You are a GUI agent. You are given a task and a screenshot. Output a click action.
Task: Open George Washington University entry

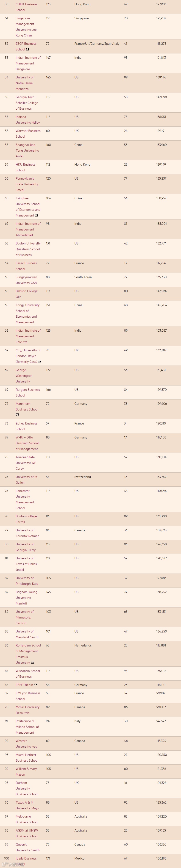pyautogui.click(x=24, y=376)
